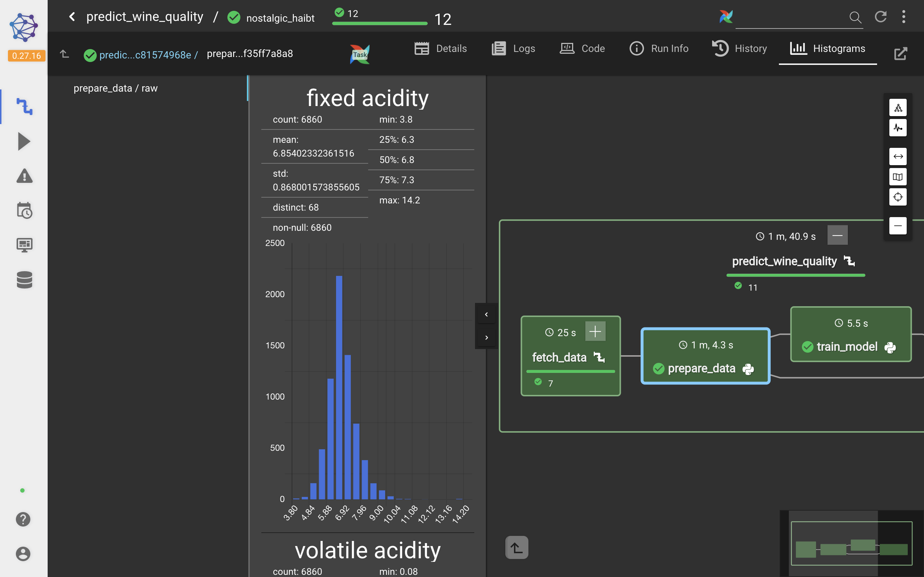Collapse the predict_wine_quality group with minus button
Image resolution: width=924 pixels, height=577 pixels.
click(837, 235)
